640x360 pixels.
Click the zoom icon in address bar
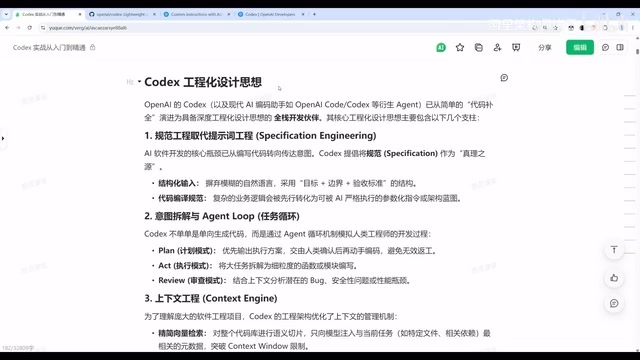click(x=545, y=28)
